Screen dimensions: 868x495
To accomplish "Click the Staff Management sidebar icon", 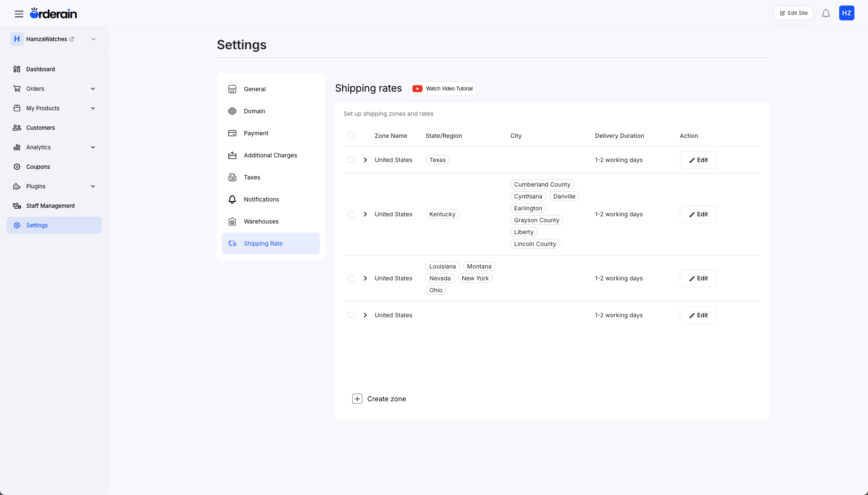I will (17, 206).
